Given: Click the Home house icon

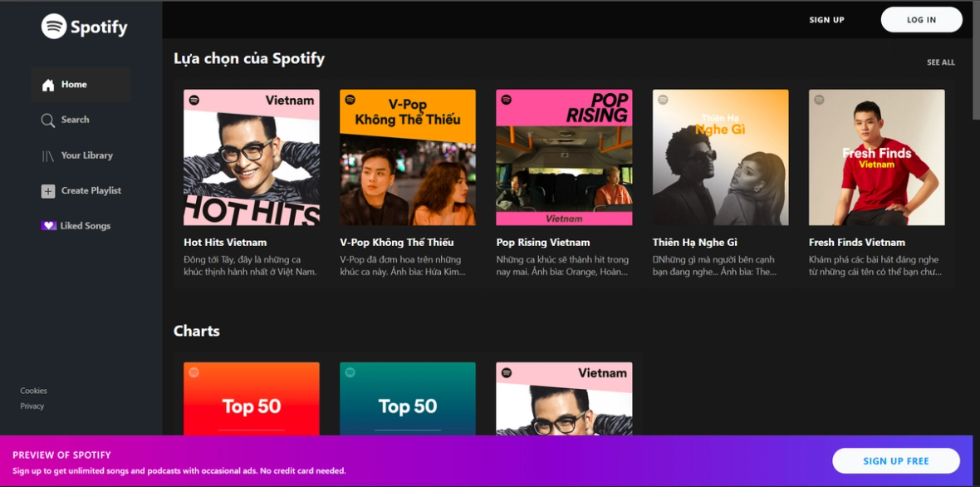Looking at the screenshot, I should [48, 85].
